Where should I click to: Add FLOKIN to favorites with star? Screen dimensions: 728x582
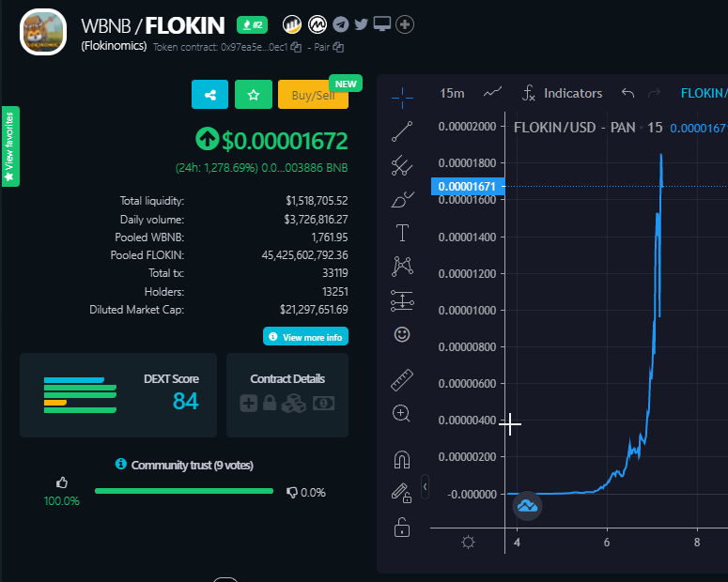(254, 95)
